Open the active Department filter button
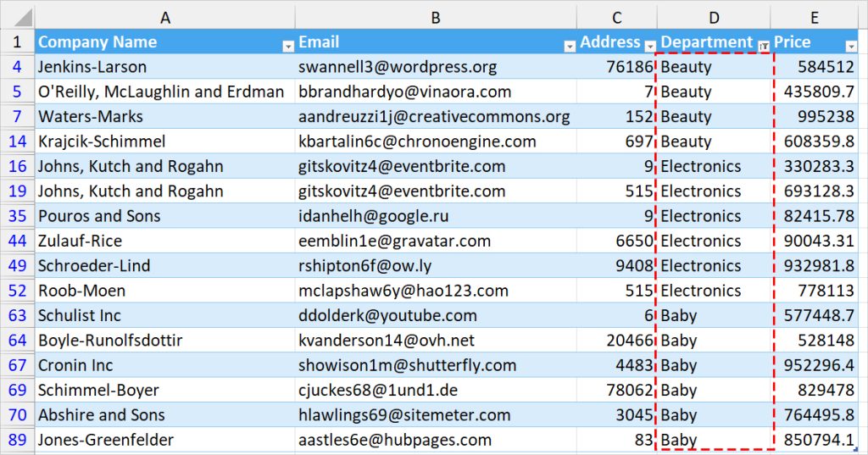 point(764,47)
